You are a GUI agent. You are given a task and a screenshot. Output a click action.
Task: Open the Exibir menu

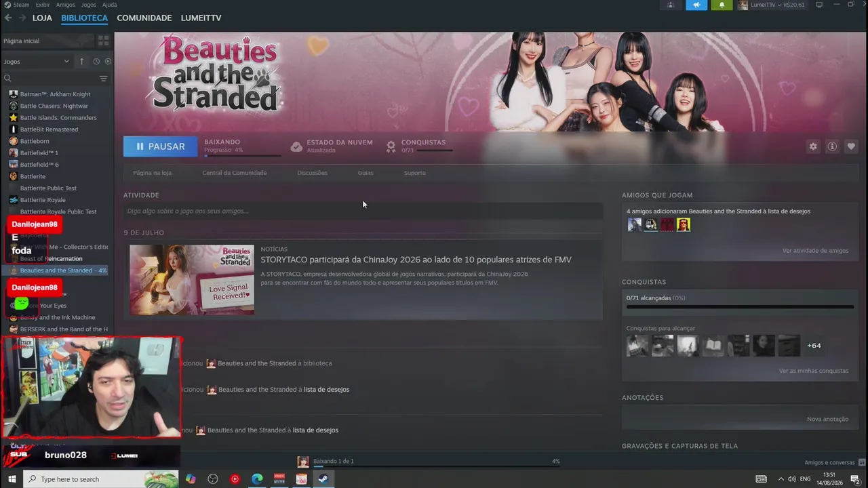pos(43,5)
